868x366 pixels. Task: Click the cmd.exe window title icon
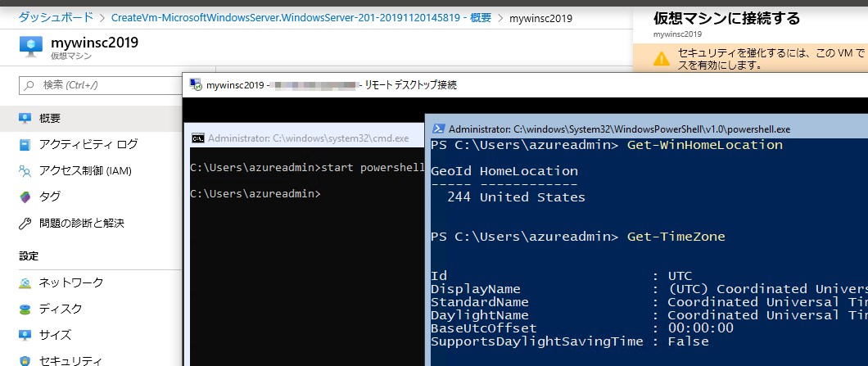click(x=197, y=138)
